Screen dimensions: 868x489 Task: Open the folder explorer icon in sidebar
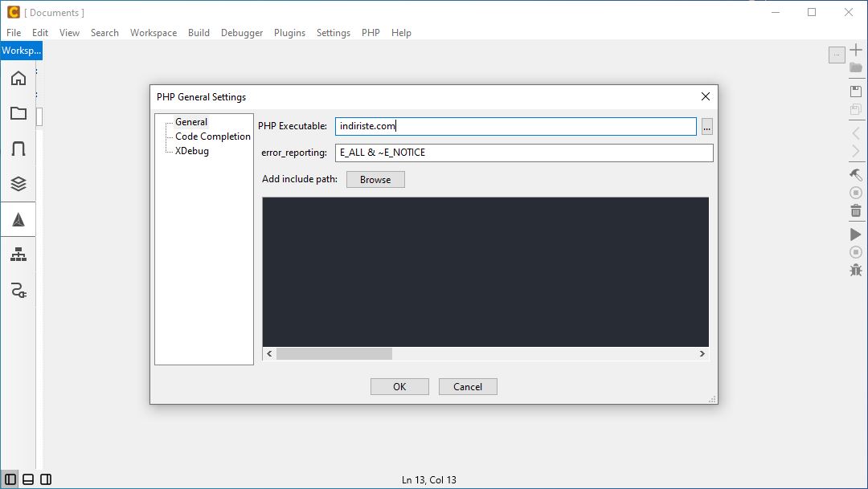click(18, 113)
